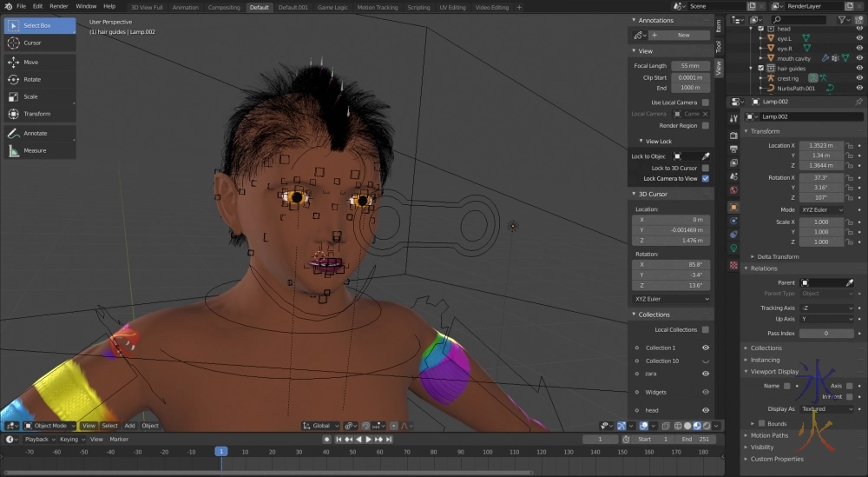Open the Object Mode dropdown

(51, 426)
